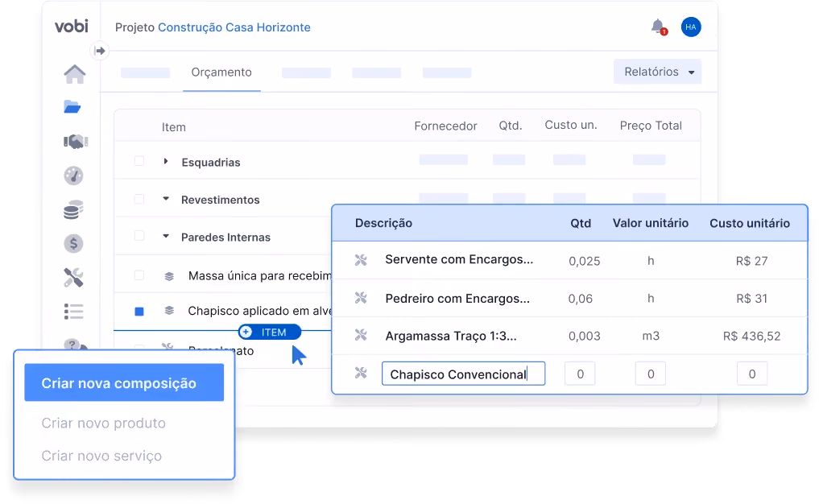Viewport: 819px width, 504px height.
Task: Click the R$ 436,52 cost value
Action: (751, 336)
